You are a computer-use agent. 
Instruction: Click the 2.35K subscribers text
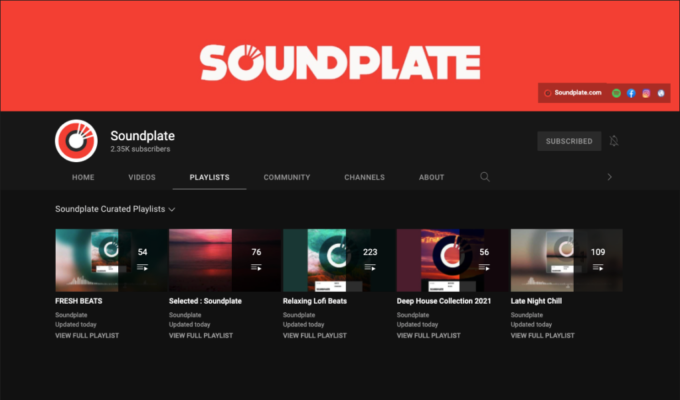point(140,149)
